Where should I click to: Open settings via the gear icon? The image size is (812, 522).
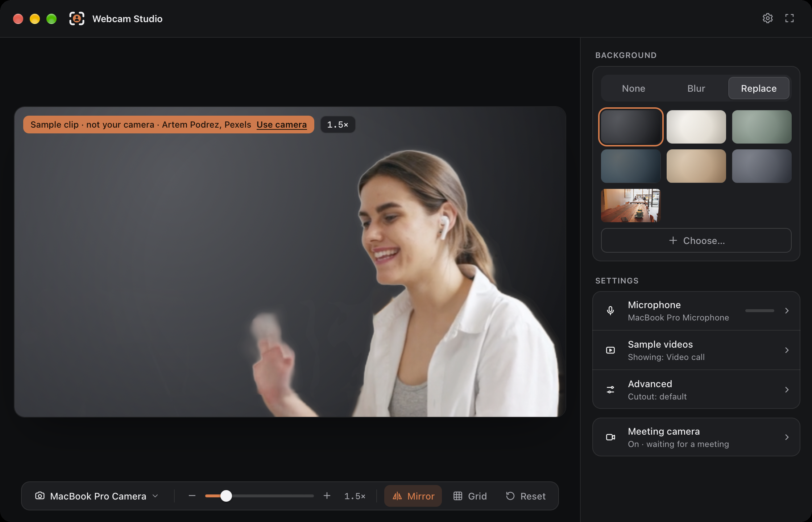click(767, 18)
